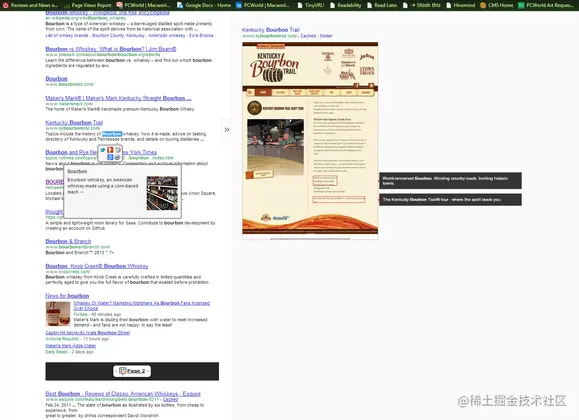This screenshot has height=420, width=579.
Task: Open the TinyURL! bookmark
Action: (311, 5)
